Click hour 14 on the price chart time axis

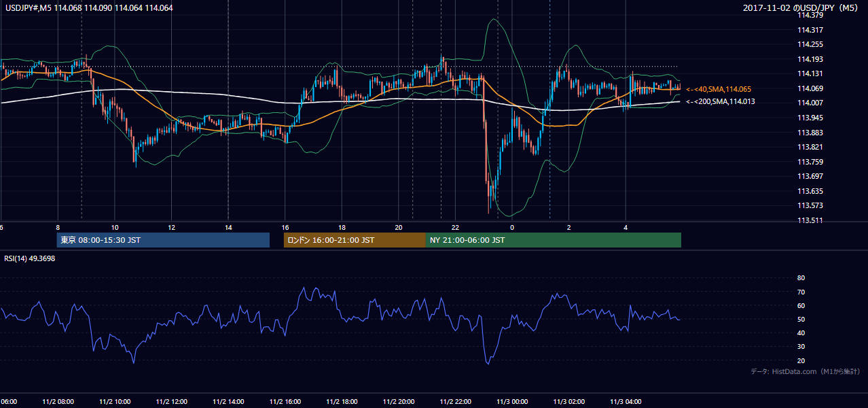coord(229,227)
